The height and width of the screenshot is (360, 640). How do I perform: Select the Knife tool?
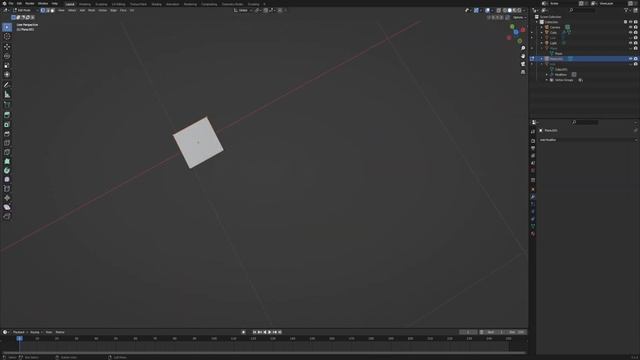click(7, 152)
